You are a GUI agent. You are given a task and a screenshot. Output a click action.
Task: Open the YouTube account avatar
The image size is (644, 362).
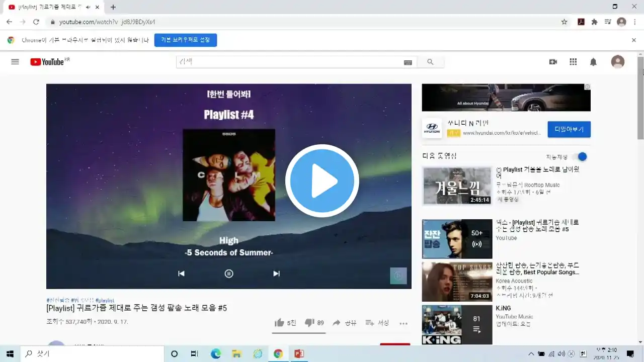[617, 62]
